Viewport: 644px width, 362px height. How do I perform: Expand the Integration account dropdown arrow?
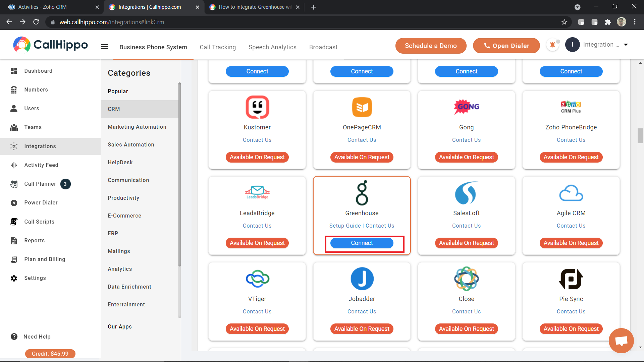tap(626, 45)
